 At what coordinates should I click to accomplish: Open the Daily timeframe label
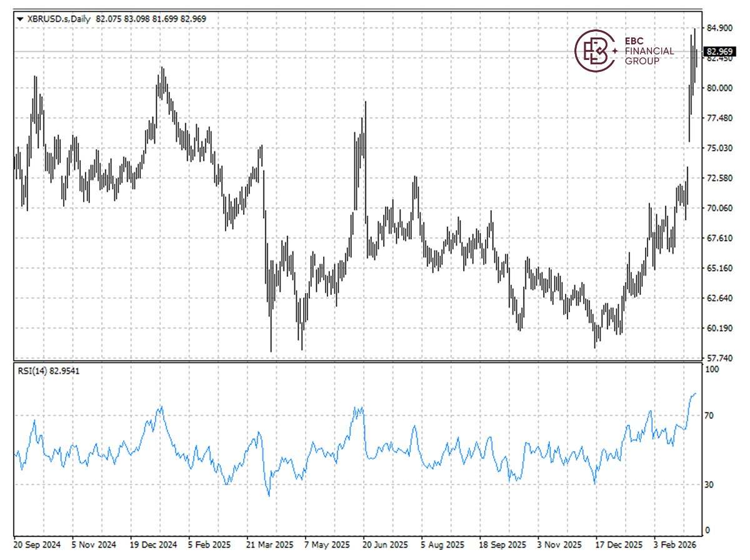81,18
